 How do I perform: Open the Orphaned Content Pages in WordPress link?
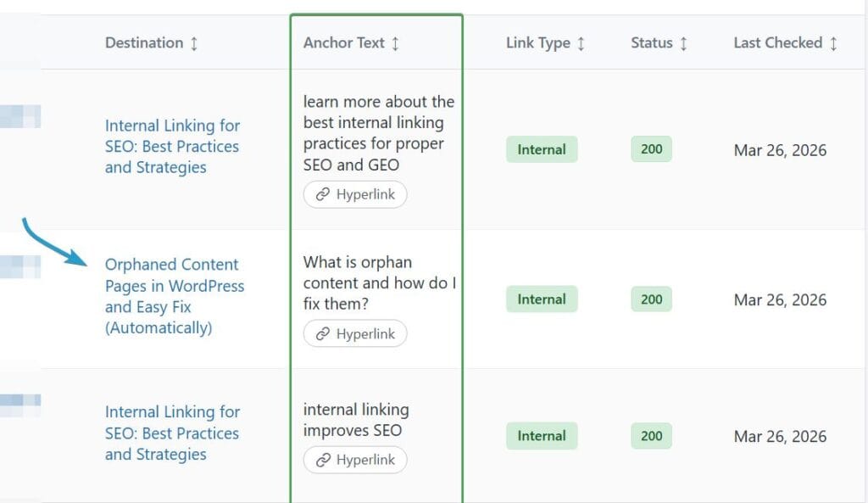(x=173, y=296)
